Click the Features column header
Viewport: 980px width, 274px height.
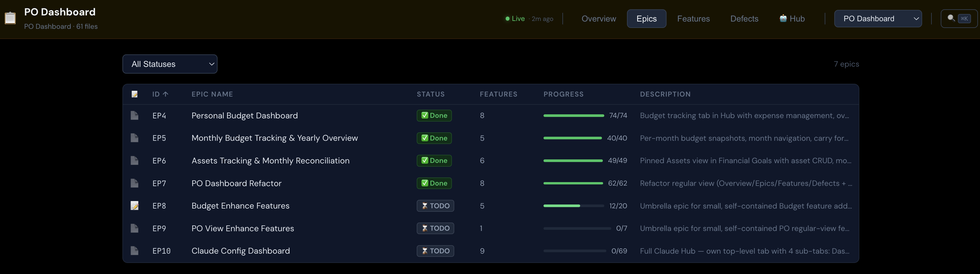tap(498, 94)
